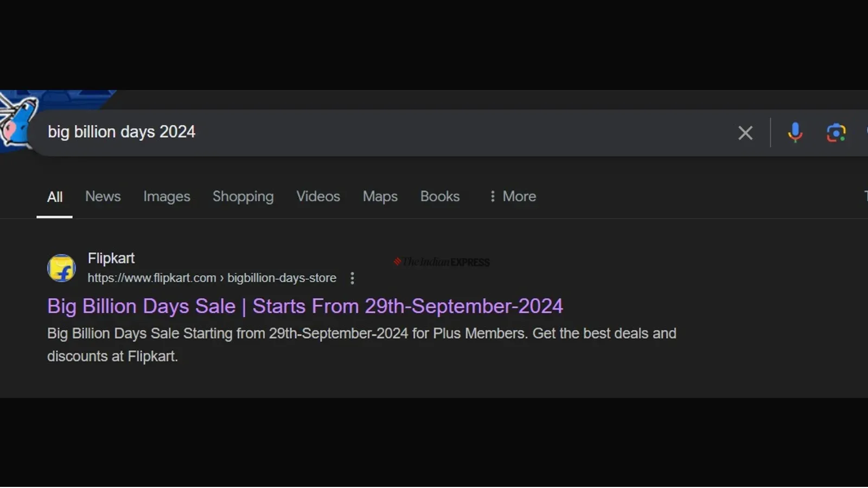
Task: Click the flipkart.com bigbillion-days-store URL
Action: (x=212, y=278)
